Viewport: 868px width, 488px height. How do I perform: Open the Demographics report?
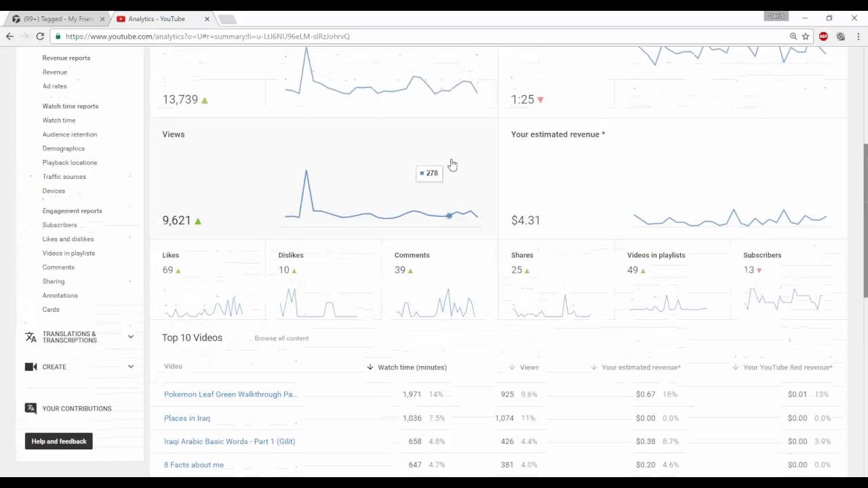[x=64, y=148]
